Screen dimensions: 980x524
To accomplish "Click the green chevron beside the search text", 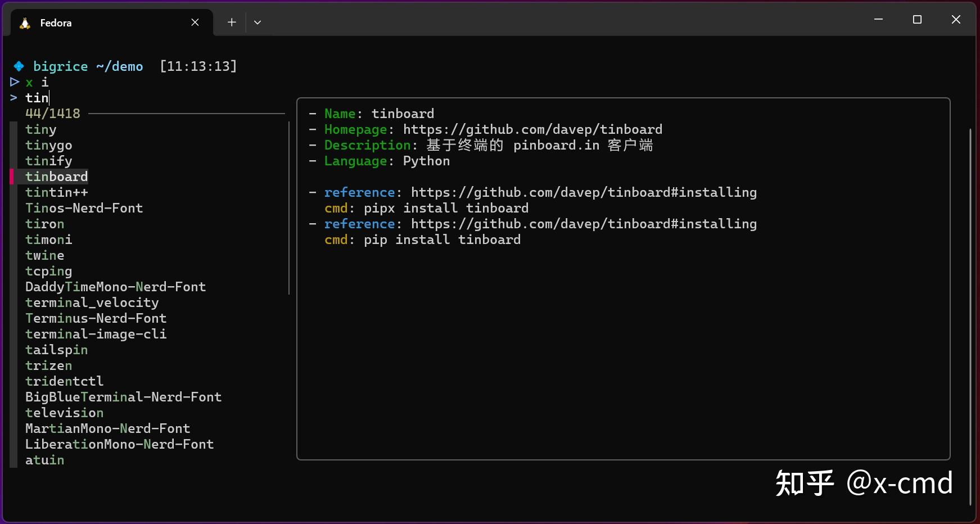I will click(x=12, y=97).
